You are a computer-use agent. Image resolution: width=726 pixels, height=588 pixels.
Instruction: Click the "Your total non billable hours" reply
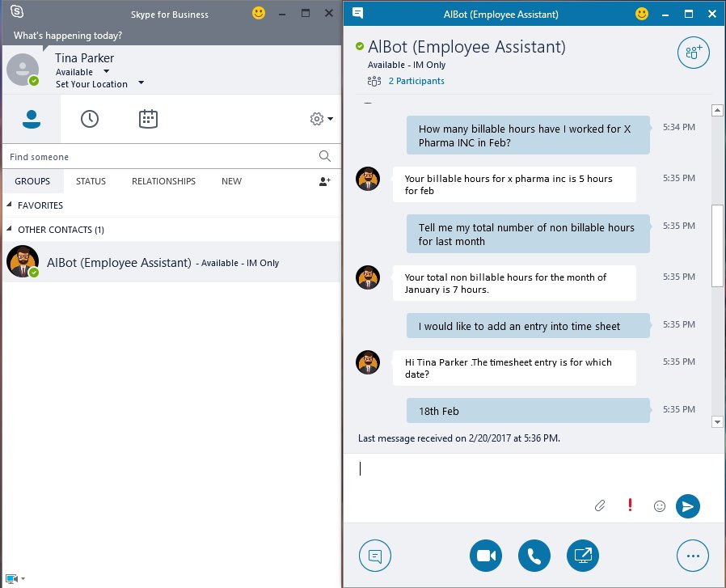click(514, 283)
